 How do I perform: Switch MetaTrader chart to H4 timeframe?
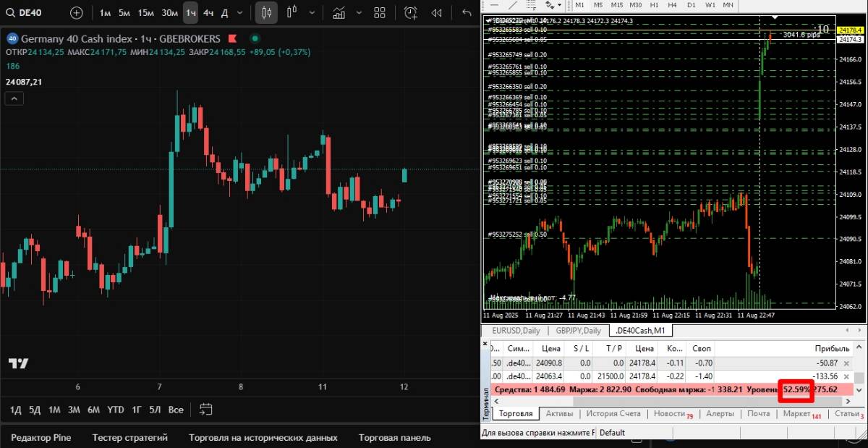pyautogui.click(x=671, y=5)
